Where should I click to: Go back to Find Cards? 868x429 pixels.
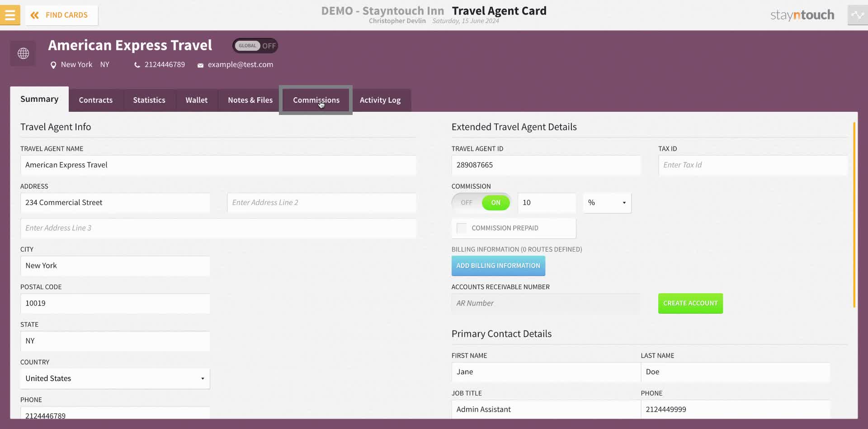[61, 15]
